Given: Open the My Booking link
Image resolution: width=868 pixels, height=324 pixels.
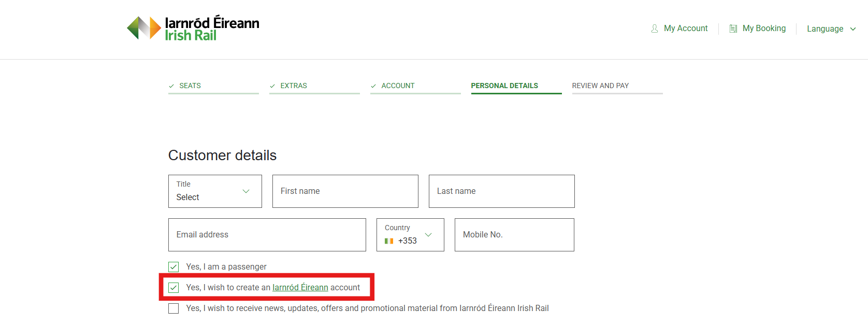Looking at the screenshot, I should (764, 29).
